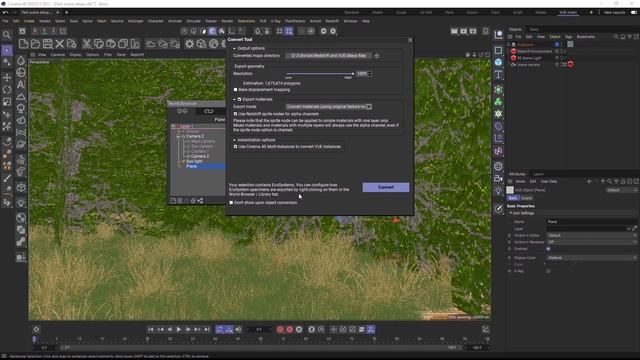Image resolution: width=640 pixels, height=360 pixels.
Task: Click the save disk icon in toolbar
Action: pyautogui.click(x=48, y=44)
